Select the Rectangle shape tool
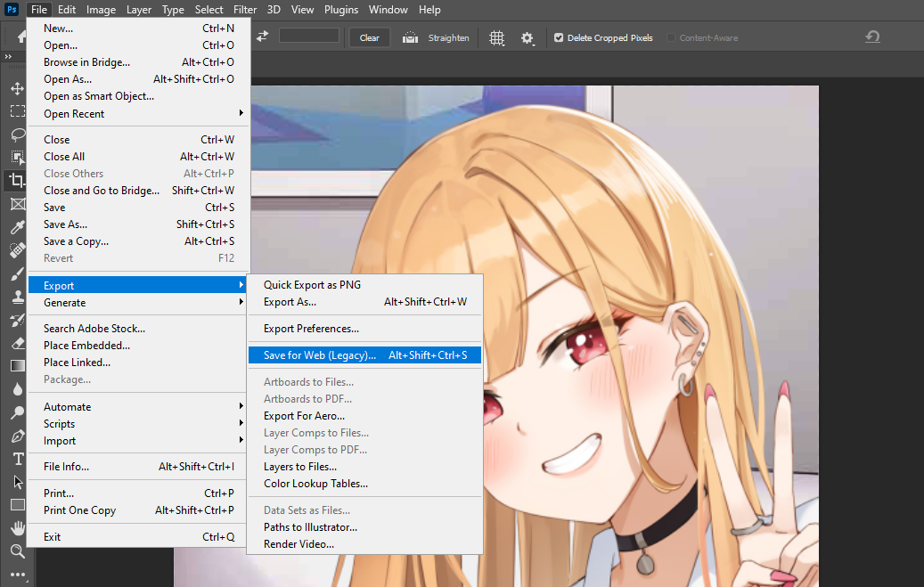This screenshot has width=924, height=587. pyautogui.click(x=18, y=505)
